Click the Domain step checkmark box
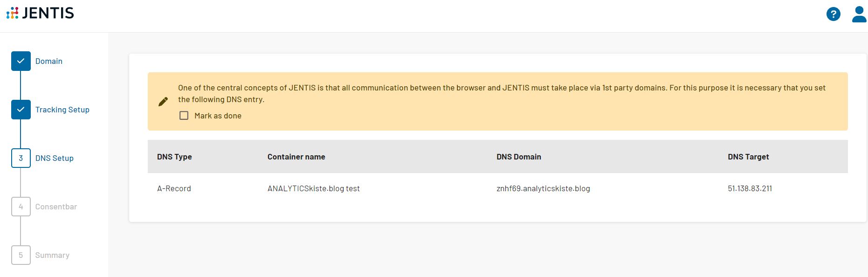 click(x=21, y=61)
